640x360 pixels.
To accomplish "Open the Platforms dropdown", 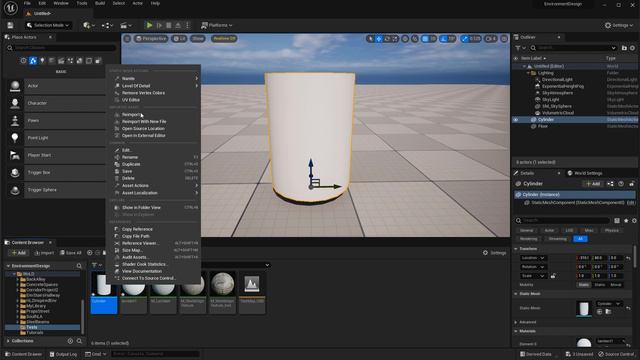I will pos(216,25).
